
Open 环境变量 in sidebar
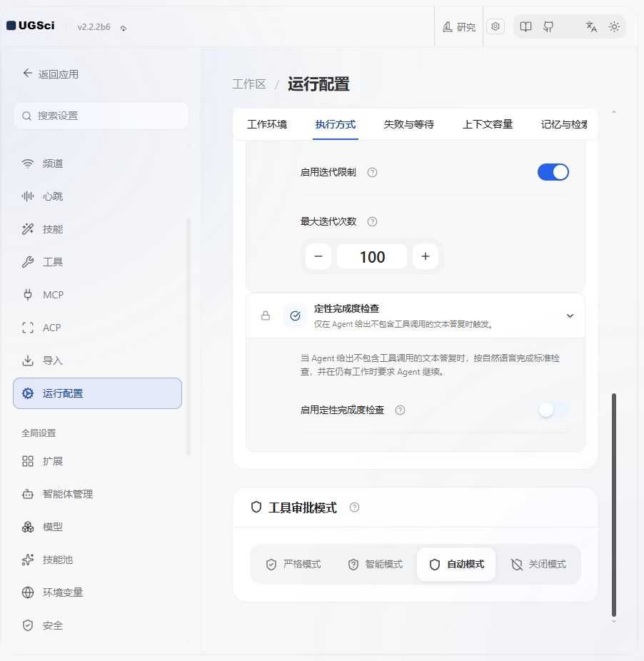click(98, 592)
